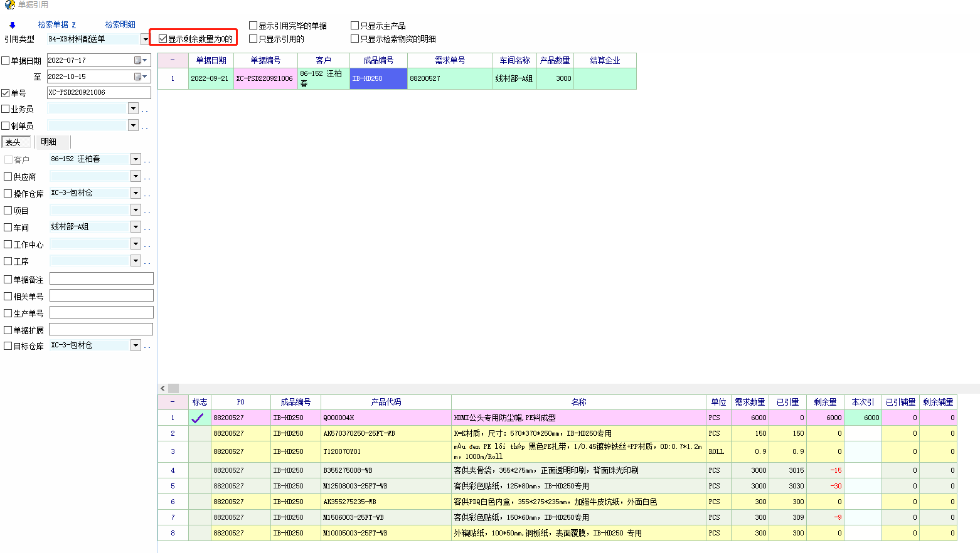
Task: Click the purple checkmark flag in row 1
Action: (x=198, y=418)
